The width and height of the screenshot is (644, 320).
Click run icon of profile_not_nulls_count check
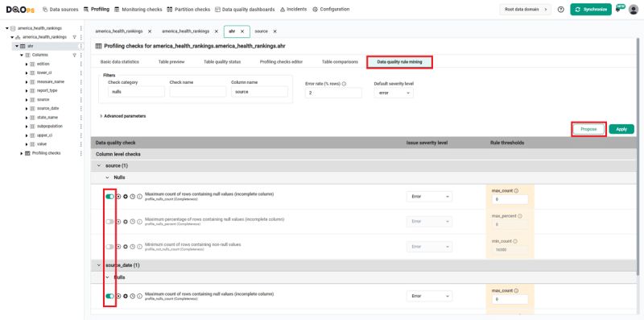118,247
